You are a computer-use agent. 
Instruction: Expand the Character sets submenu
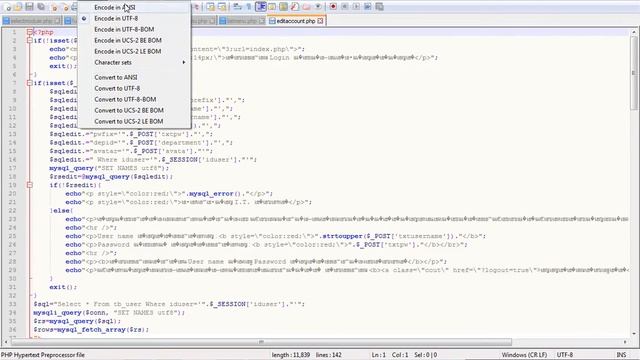coord(134,62)
